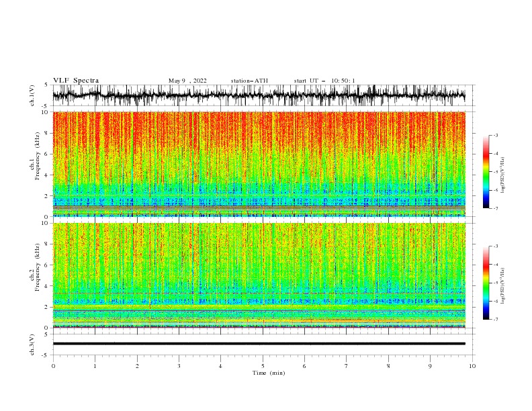
Task: Click time axis tick label "5"
Action: tap(263, 366)
